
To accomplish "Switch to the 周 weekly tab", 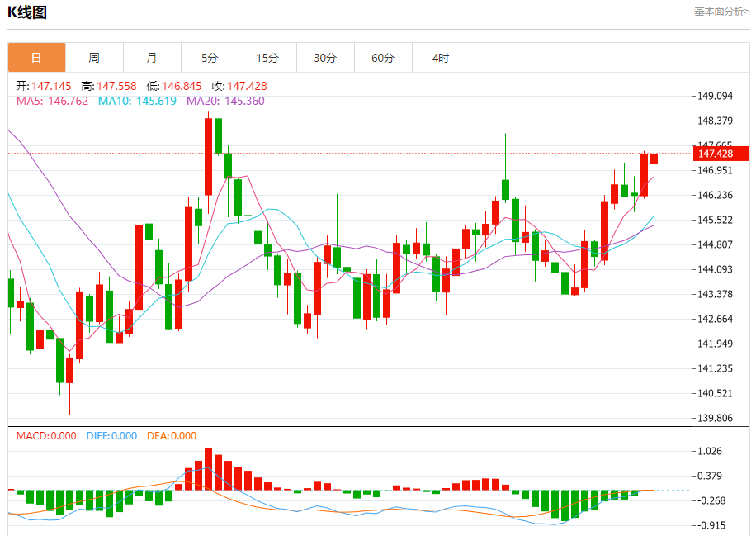I will tap(94, 58).
